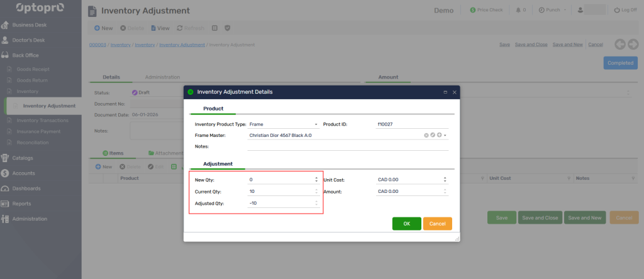Clear the Frame Master field with the X icon
644x279 pixels.
pos(426,135)
